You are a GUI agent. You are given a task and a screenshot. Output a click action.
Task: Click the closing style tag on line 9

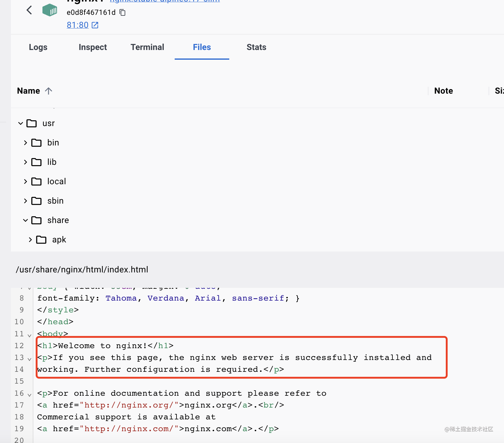pos(58,310)
